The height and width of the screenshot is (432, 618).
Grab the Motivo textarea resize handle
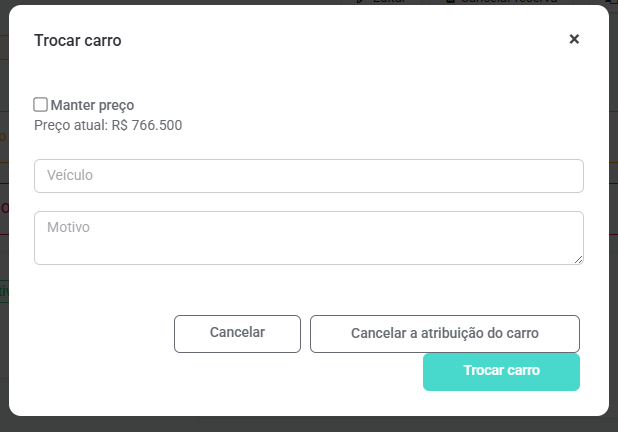(578, 259)
